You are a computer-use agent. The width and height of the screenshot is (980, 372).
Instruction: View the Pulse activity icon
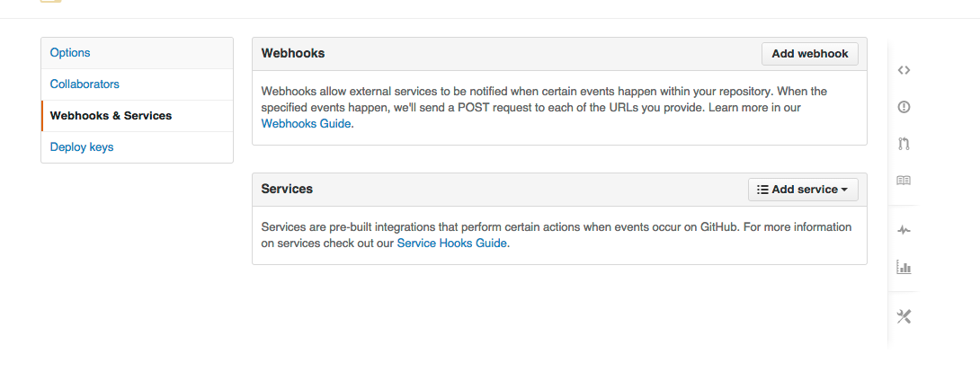point(904,230)
